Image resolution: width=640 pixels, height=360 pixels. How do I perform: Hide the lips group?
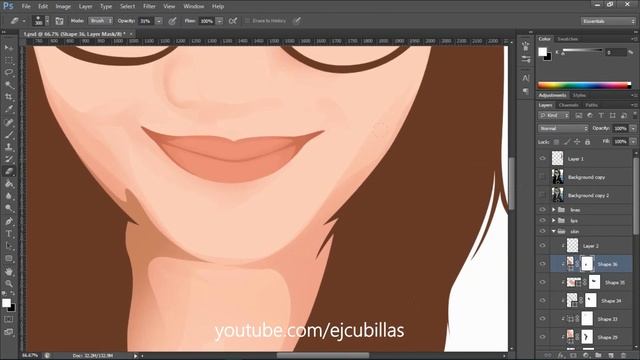542,220
